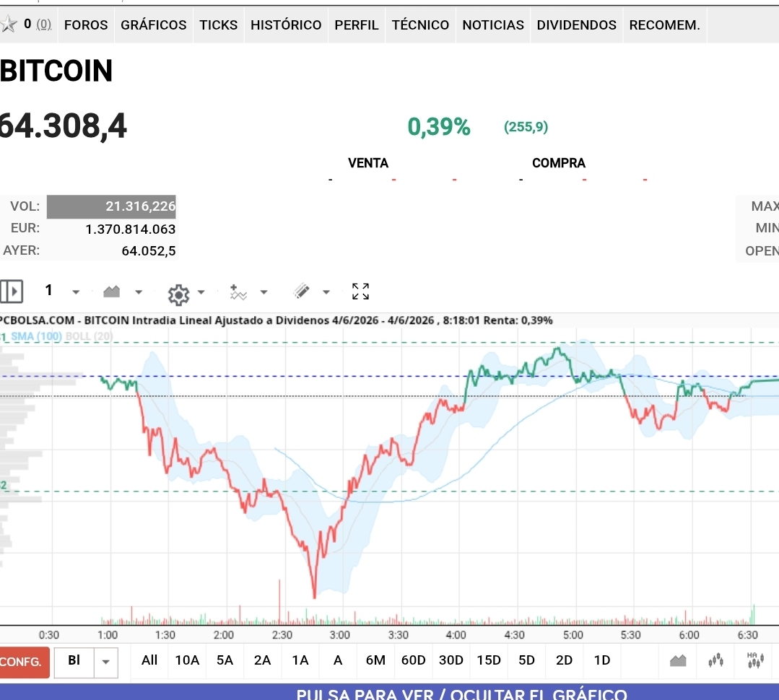Viewport: 779px width, 700px height.
Task: Click the 0,39% change value
Action: (439, 126)
